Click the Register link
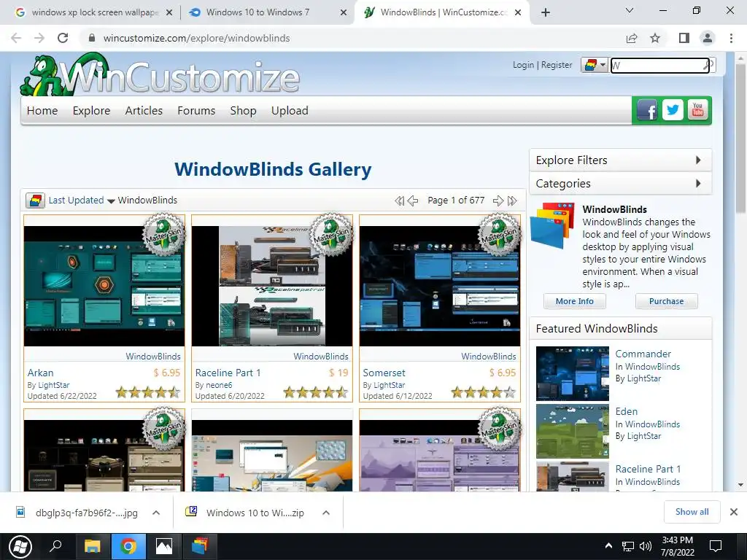This screenshot has width=747, height=560. [557, 65]
